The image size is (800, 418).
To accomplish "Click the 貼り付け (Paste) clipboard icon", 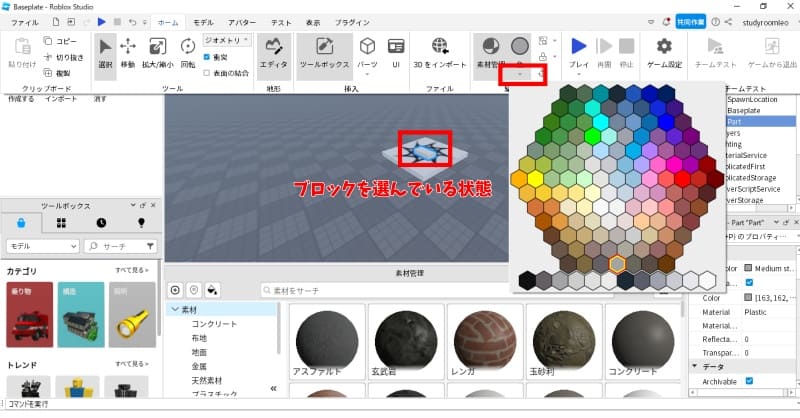I will coord(22,46).
